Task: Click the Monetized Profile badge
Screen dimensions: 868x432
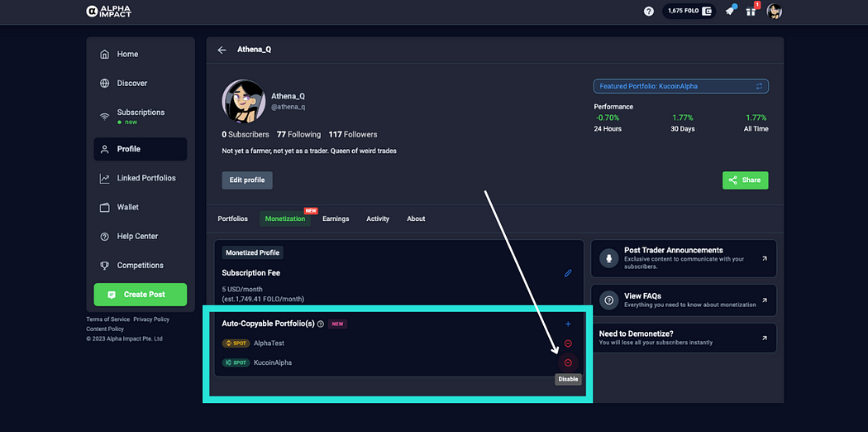Action: pos(253,252)
